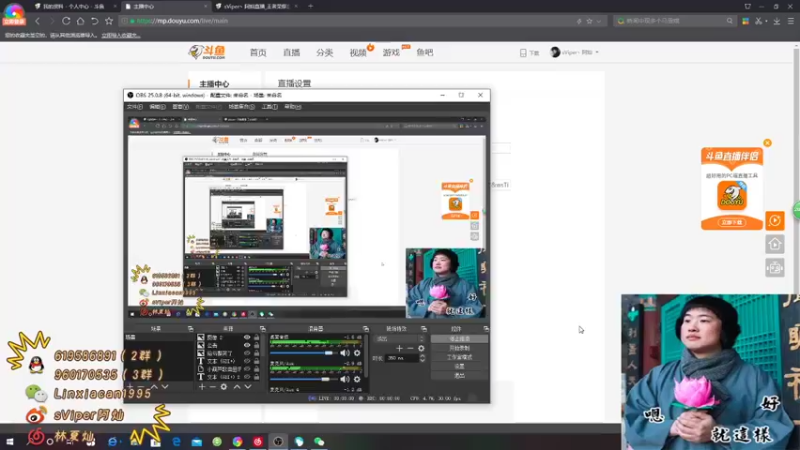Toggle the lock on 文本 (GDI+) 2 source

(x=257, y=377)
